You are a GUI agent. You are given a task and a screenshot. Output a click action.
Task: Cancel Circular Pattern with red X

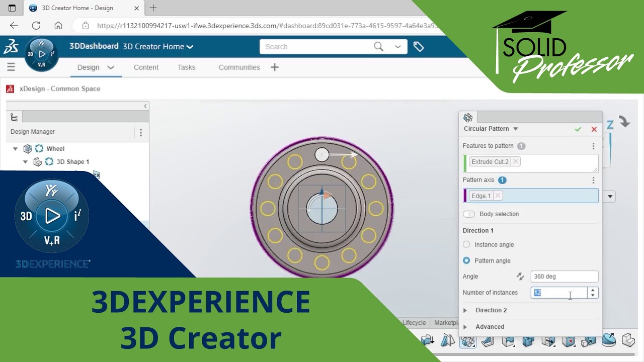(594, 129)
